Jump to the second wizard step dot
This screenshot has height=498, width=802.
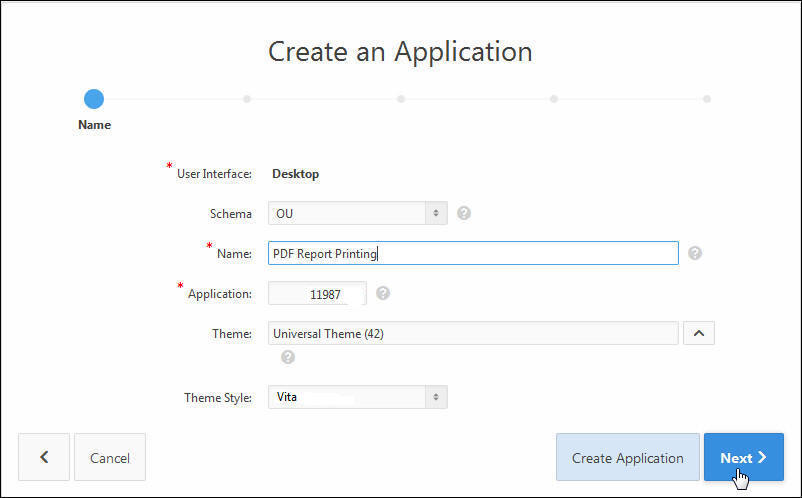(x=247, y=99)
